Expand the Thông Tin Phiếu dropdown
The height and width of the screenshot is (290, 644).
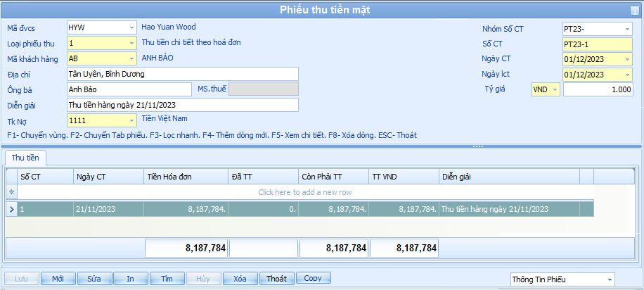coord(609,279)
